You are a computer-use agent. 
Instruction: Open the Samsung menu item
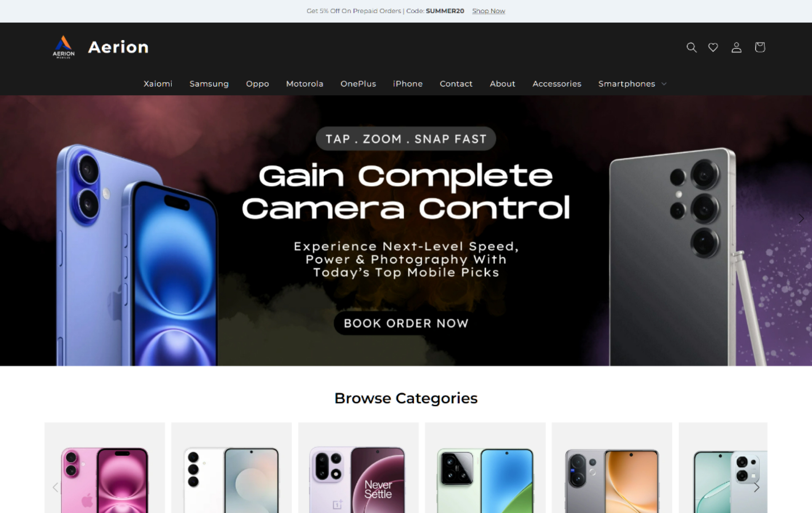coord(209,84)
